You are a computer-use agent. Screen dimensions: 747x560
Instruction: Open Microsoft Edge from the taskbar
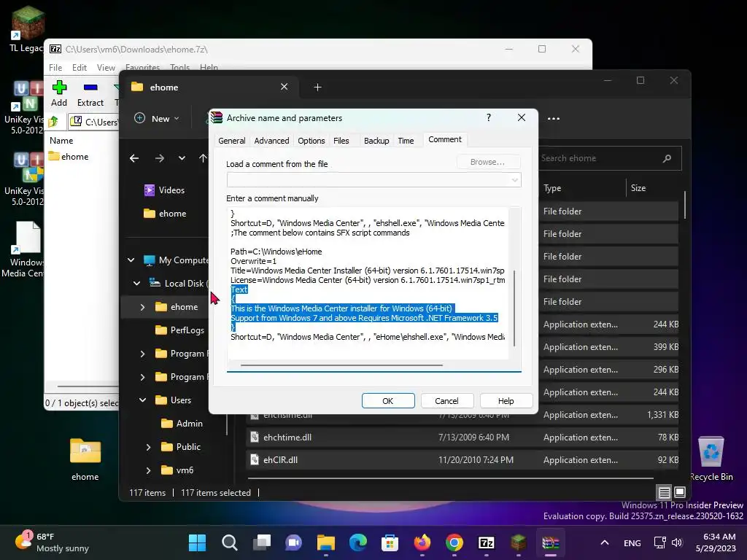tap(357, 542)
